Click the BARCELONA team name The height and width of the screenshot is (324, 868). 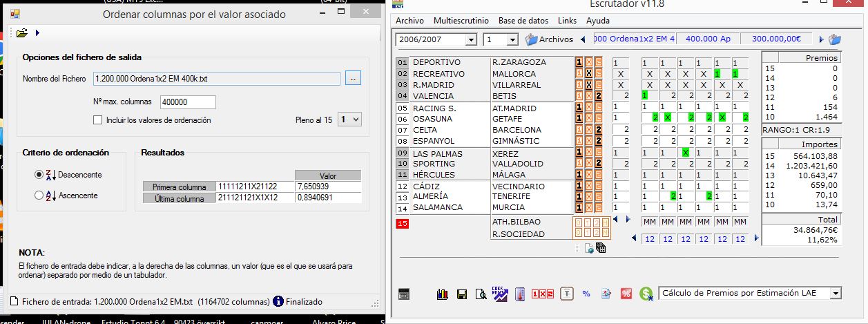tap(517, 130)
